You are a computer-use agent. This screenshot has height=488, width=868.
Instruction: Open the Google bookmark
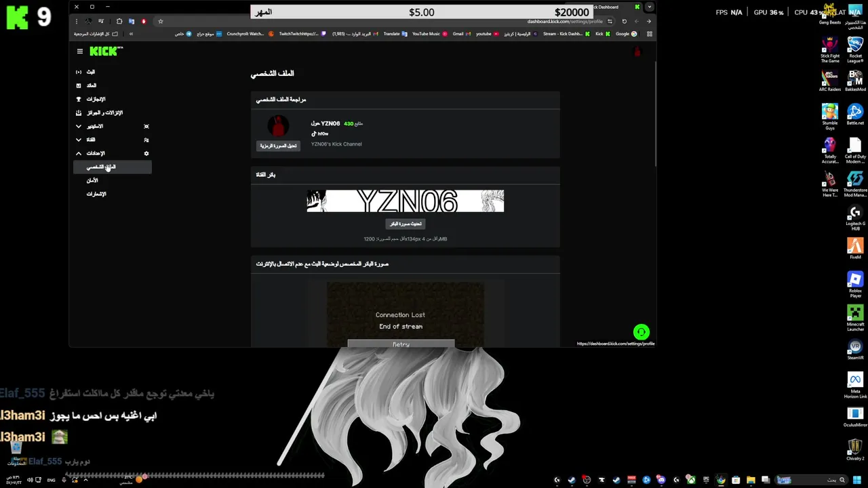point(626,34)
